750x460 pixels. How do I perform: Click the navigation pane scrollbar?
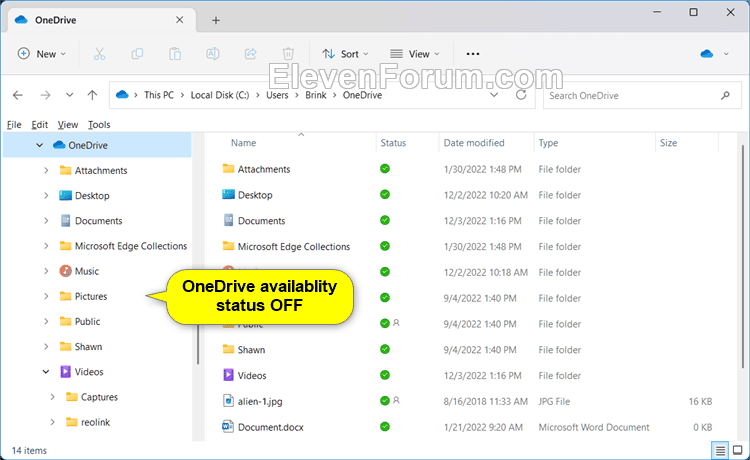(198, 344)
